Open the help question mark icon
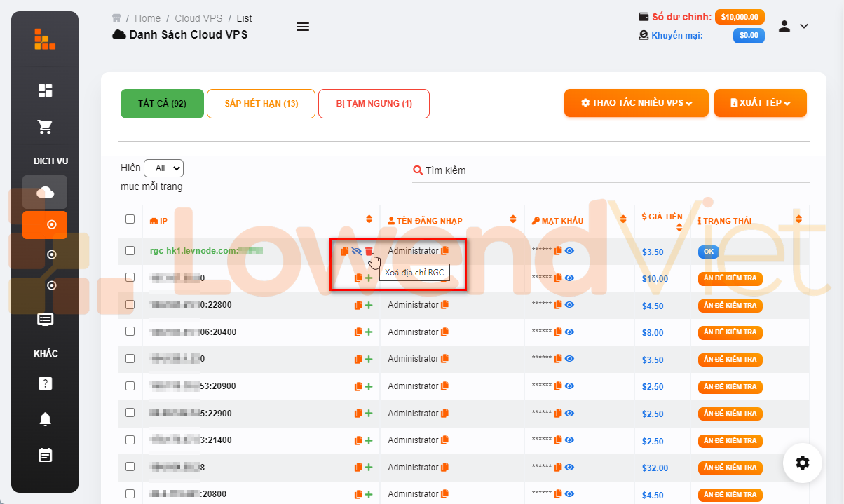Screen dimensions: 844x504 (45, 383)
